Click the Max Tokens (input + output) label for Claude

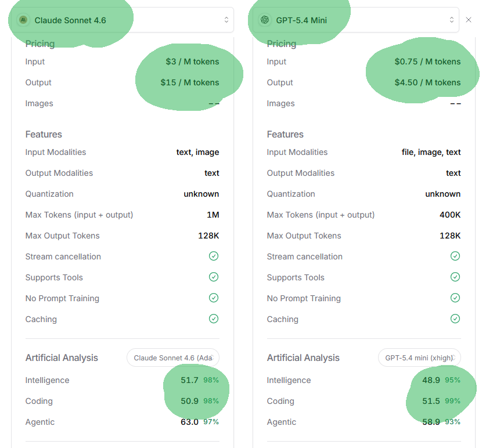79,215
